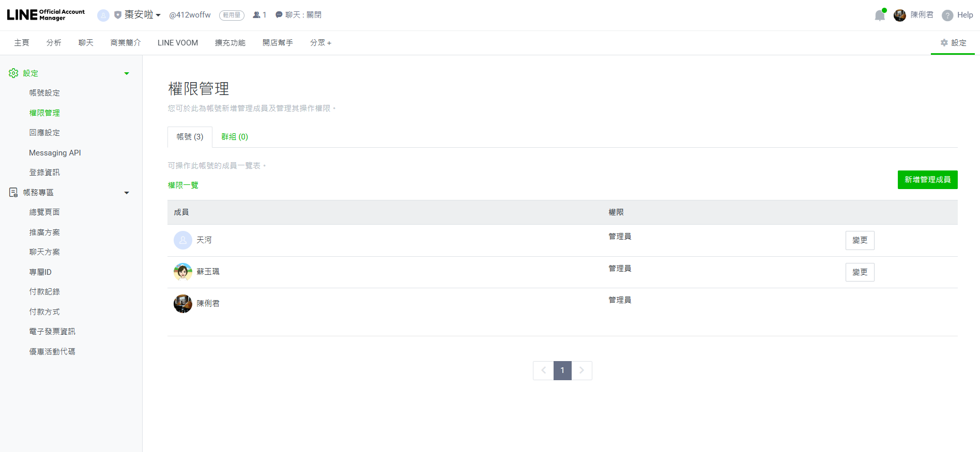Open the account name dropdown arrow
The height and width of the screenshot is (452, 980).
[158, 15]
